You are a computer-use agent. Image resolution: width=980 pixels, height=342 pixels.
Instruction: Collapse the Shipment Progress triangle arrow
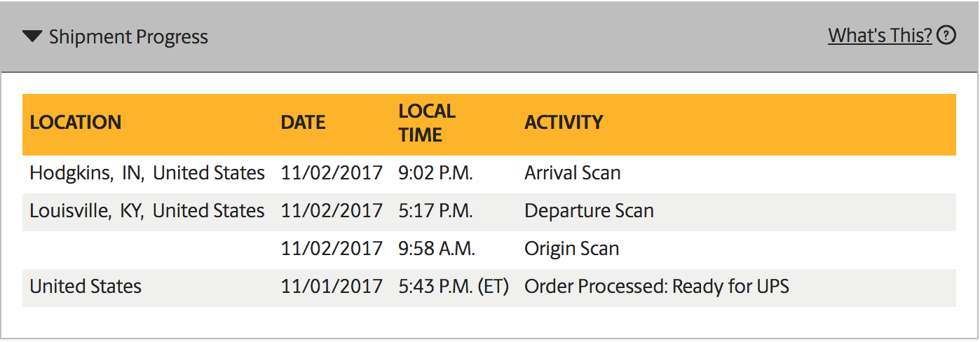pyautogui.click(x=32, y=36)
